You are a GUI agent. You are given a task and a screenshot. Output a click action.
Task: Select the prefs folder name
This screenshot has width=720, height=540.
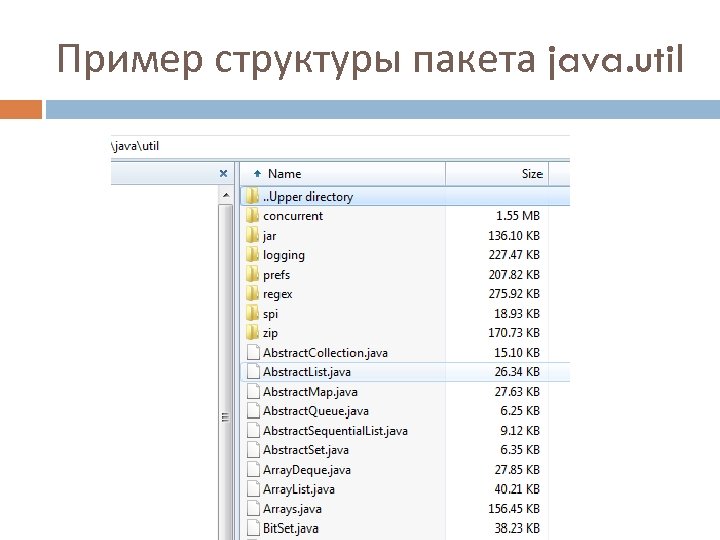point(276,275)
